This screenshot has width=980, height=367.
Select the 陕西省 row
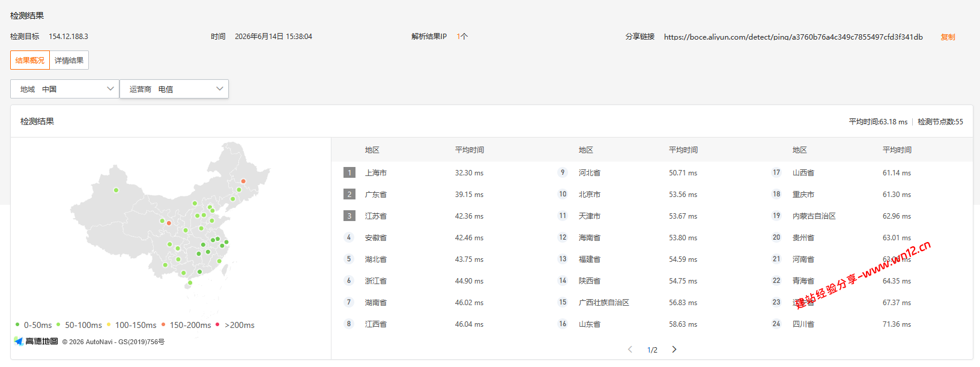pos(652,281)
